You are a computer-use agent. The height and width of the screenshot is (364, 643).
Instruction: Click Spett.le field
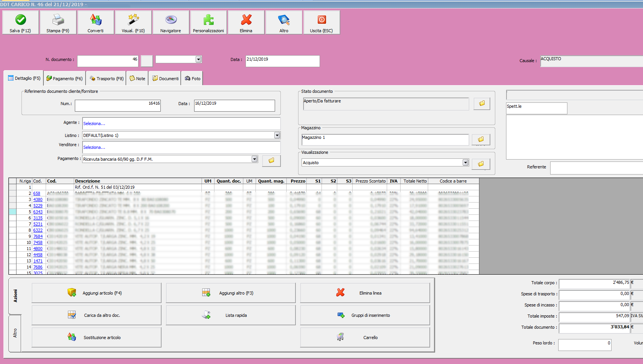point(536,108)
